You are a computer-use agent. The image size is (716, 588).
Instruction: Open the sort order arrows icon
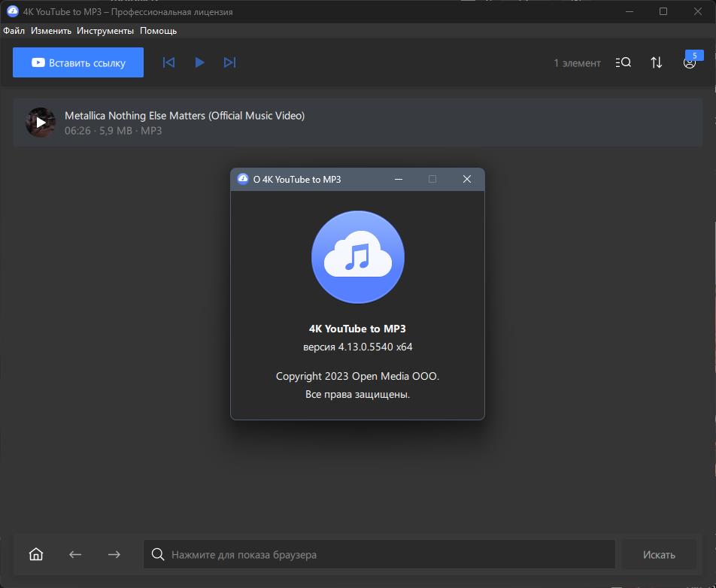656,62
